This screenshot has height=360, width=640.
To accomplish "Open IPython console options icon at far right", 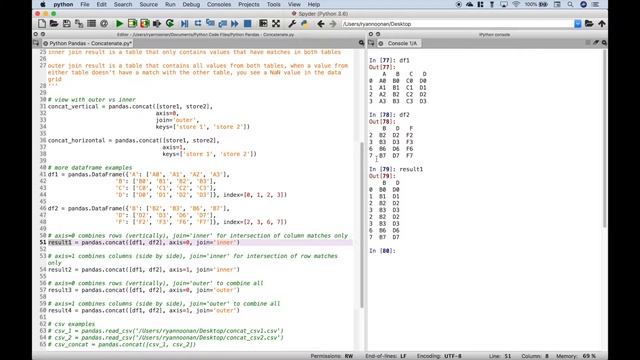I will (604, 43).
